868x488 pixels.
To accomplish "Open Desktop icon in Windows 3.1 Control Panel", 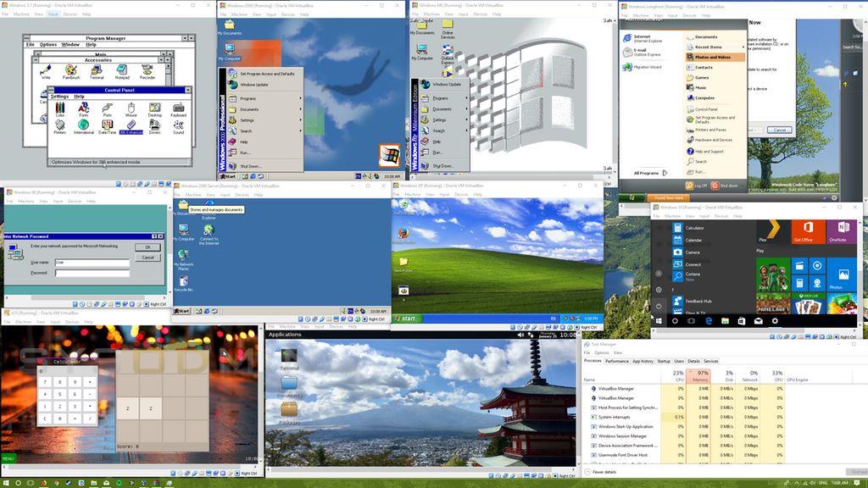I will (x=155, y=109).
